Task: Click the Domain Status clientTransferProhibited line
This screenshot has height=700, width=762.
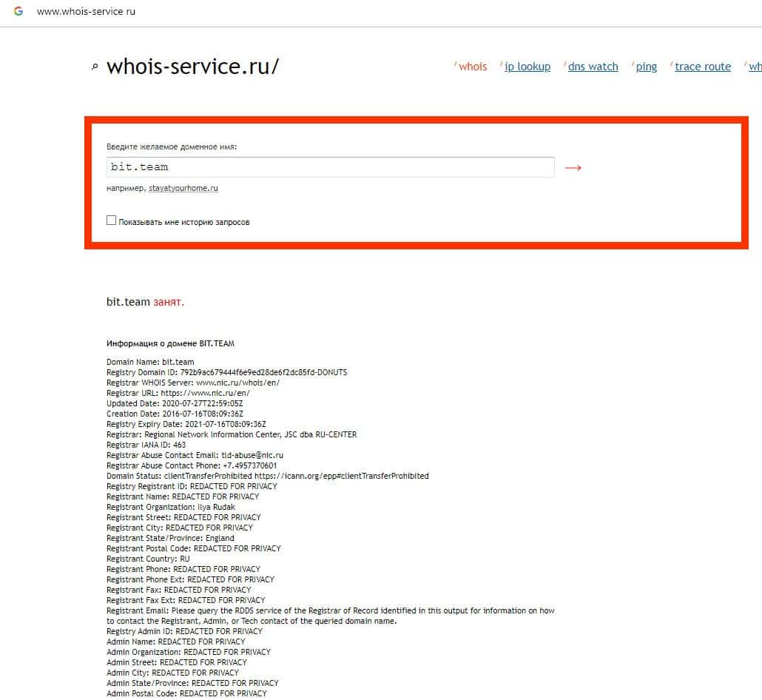Action: 268,476
